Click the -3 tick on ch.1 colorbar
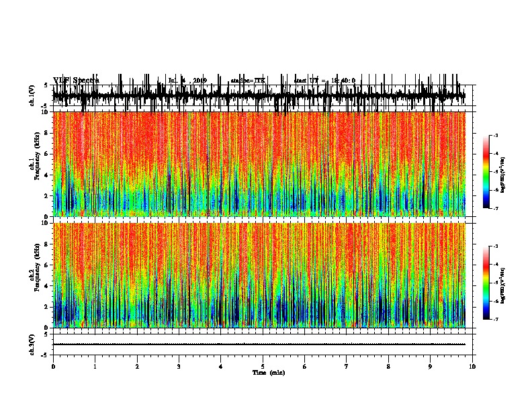Image resolution: width=532 pixels, height=411 pixels. [x=495, y=135]
